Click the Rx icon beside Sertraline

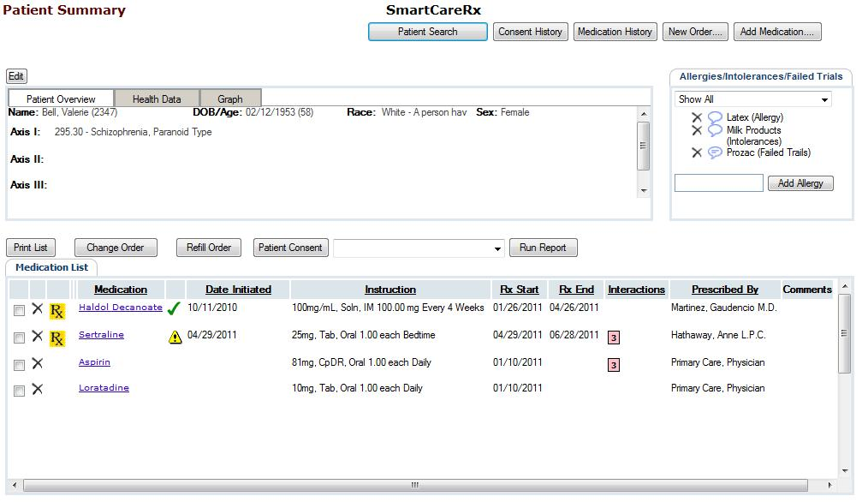(x=56, y=337)
